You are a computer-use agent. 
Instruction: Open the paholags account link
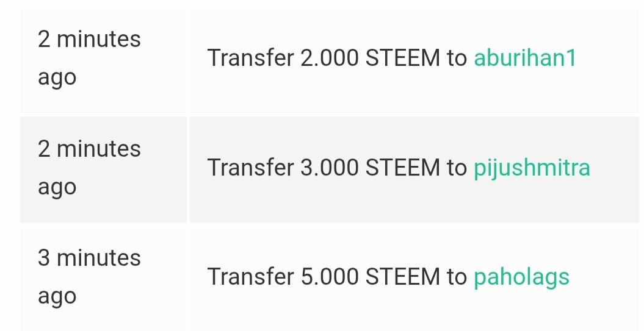coord(521,278)
